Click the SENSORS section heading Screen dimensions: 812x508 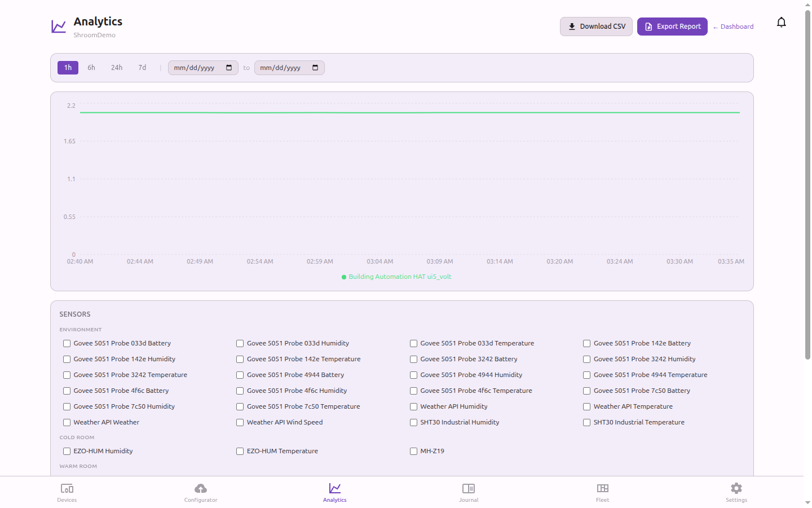75,314
